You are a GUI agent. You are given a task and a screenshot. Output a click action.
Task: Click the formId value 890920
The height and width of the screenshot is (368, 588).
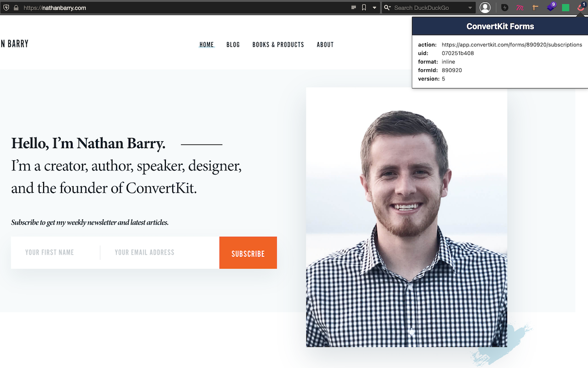[x=452, y=70]
